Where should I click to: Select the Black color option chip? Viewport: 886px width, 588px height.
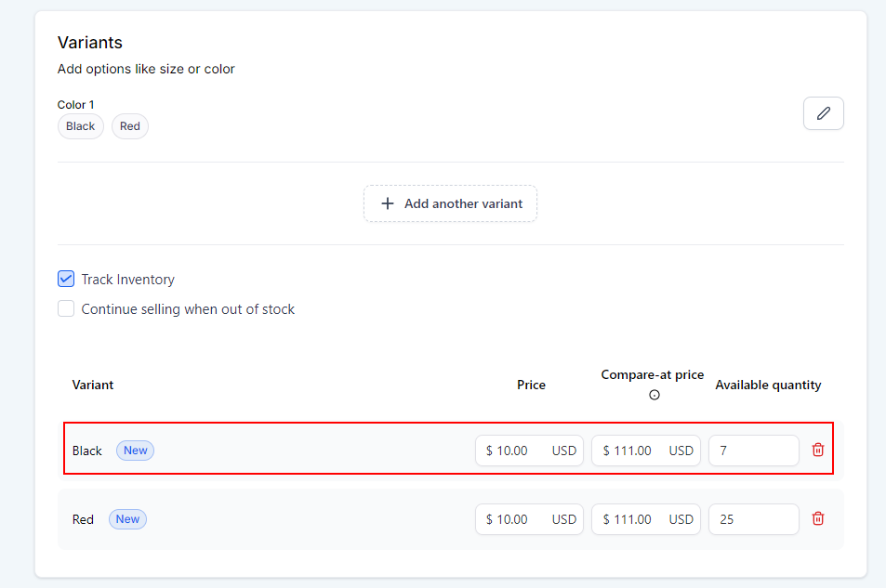(81, 126)
